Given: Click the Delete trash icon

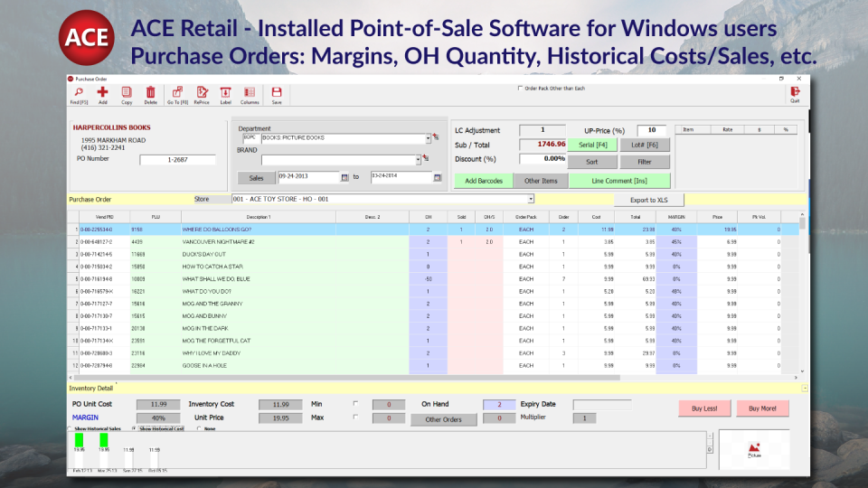Looking at the screenshot, I should pyautogui.click(x=151, y=95).
